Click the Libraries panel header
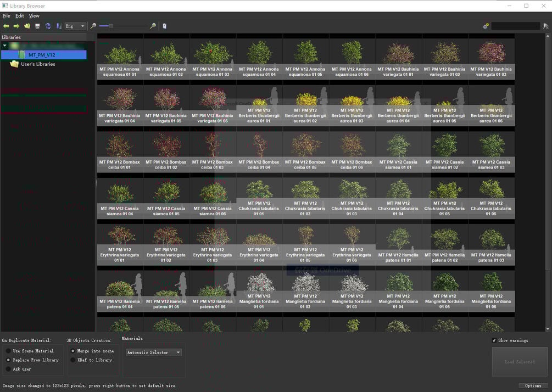 (43, 37)
